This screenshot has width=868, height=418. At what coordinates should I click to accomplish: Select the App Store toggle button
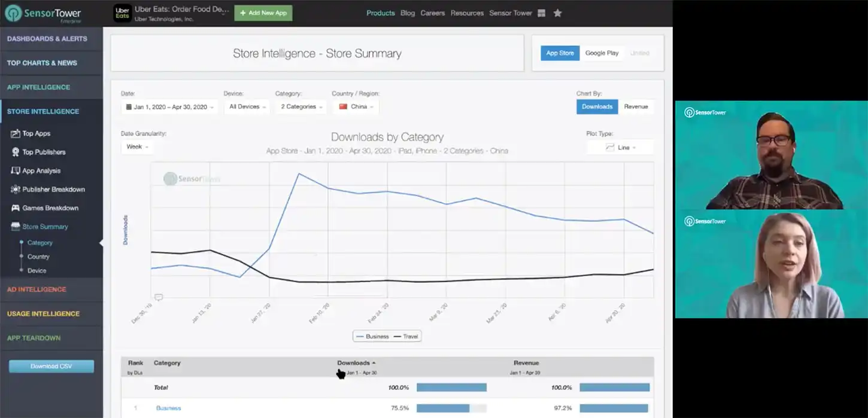point(560,53)
